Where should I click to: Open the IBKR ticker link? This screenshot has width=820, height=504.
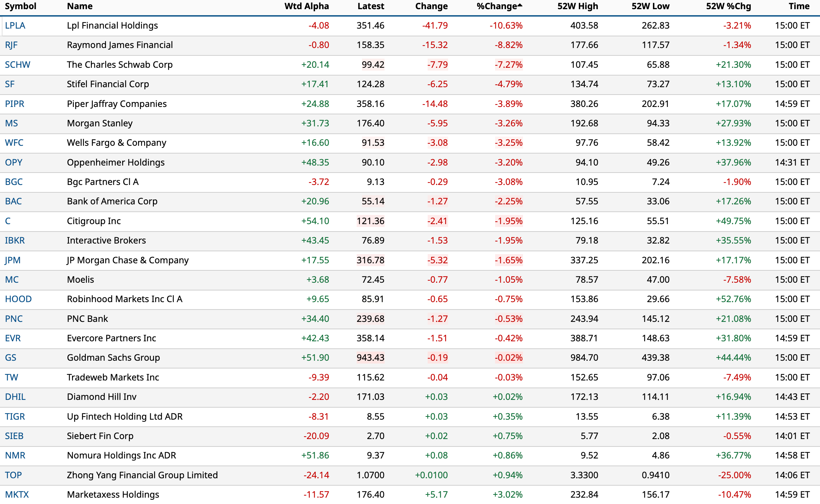click(x=15, y=241)
